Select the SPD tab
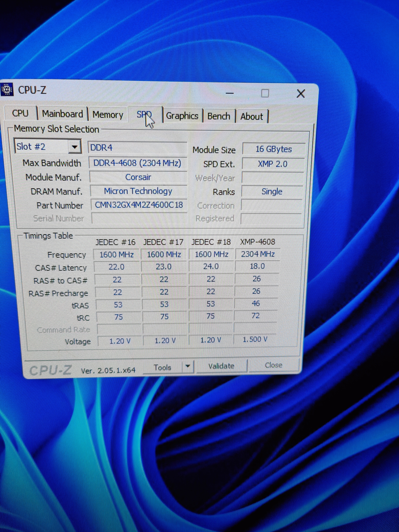Screen dimensions: 399x532 144,114
